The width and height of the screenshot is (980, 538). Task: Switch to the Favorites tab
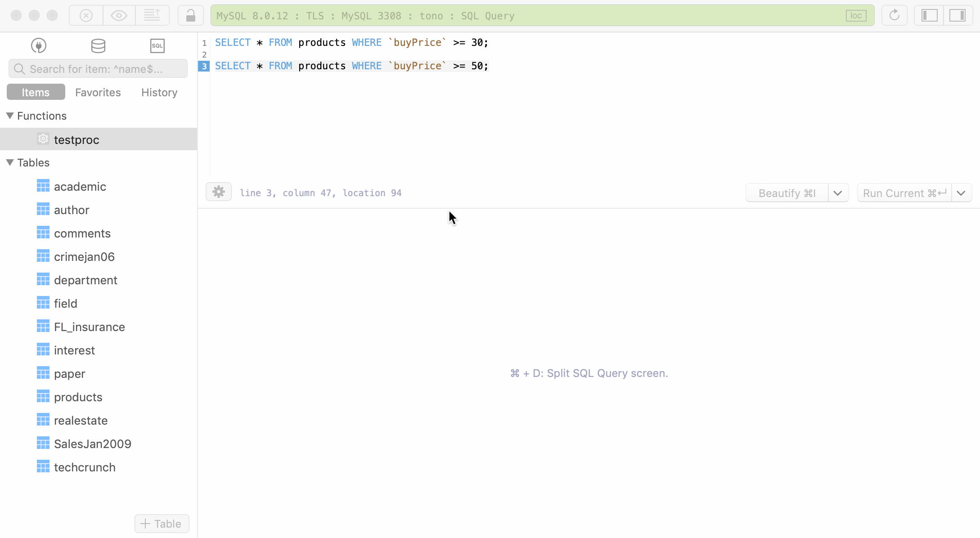pos(98,92)
